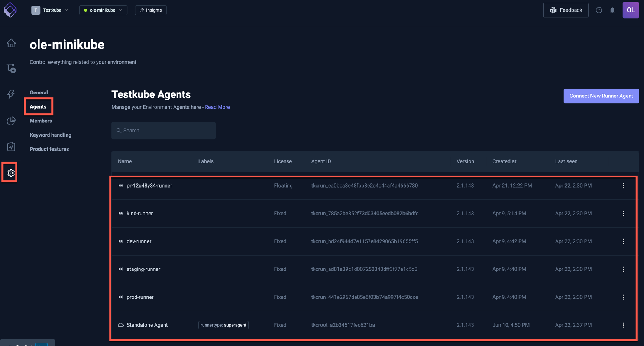644x346 pixels.
Task: Open the help question mark icon
Action: [x=599, y=10]
